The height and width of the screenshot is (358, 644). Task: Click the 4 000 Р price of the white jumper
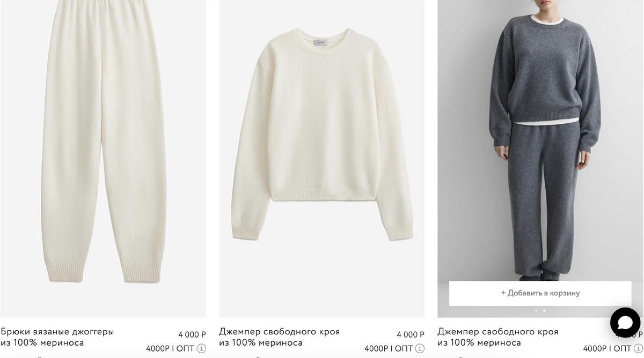[x=411, y=335]
